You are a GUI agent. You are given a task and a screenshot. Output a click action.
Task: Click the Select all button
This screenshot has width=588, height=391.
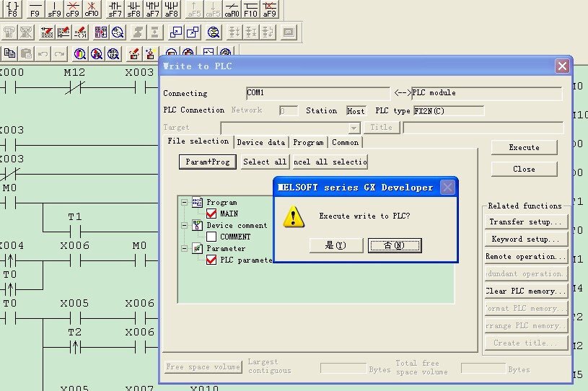[265, 162]
